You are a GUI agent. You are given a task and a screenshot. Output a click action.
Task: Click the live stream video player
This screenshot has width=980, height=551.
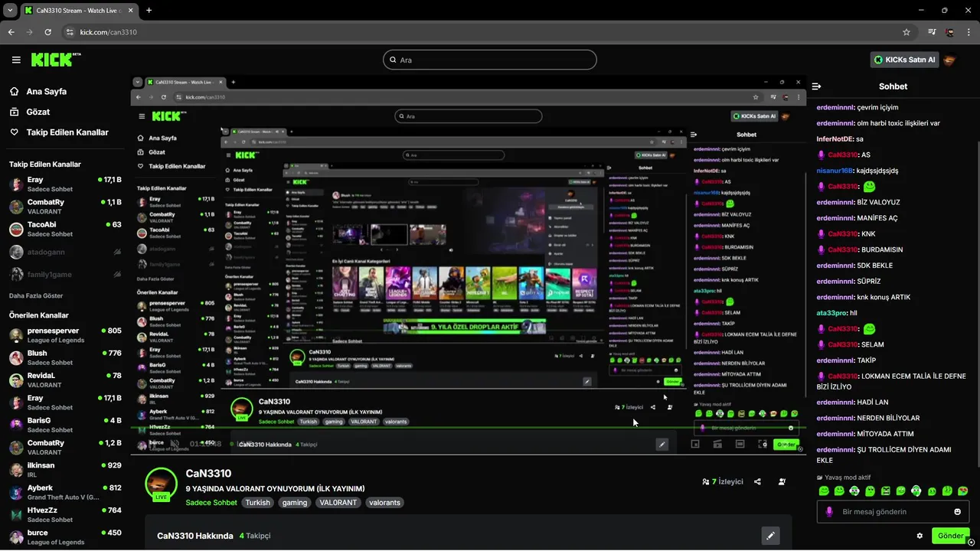pos(469,265)
